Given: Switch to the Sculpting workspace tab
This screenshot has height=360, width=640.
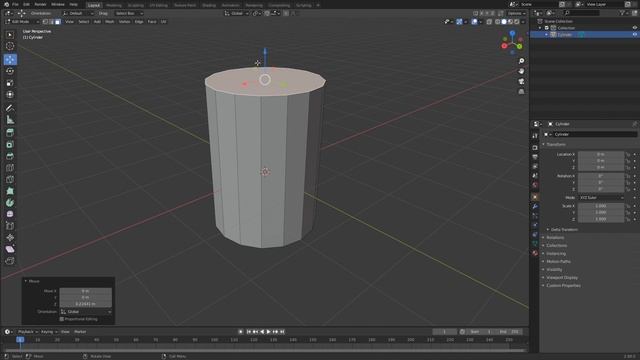Looking at the screenshot, I should (136, 5).
